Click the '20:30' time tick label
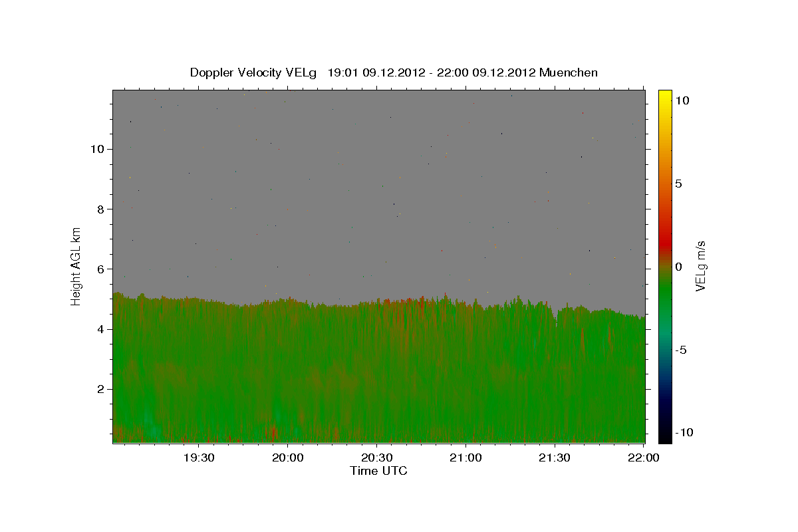798x532 pixels. [x=376, y=458]
